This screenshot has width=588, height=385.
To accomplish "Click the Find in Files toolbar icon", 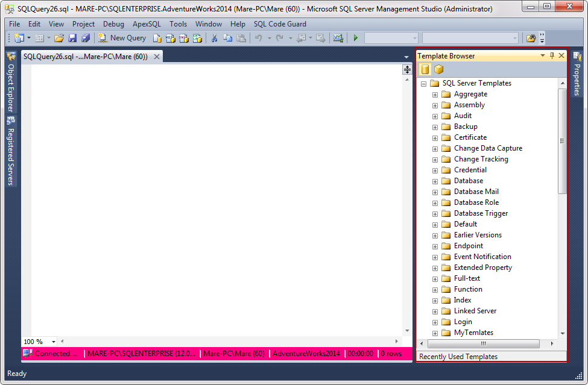I will click(531, 38).
